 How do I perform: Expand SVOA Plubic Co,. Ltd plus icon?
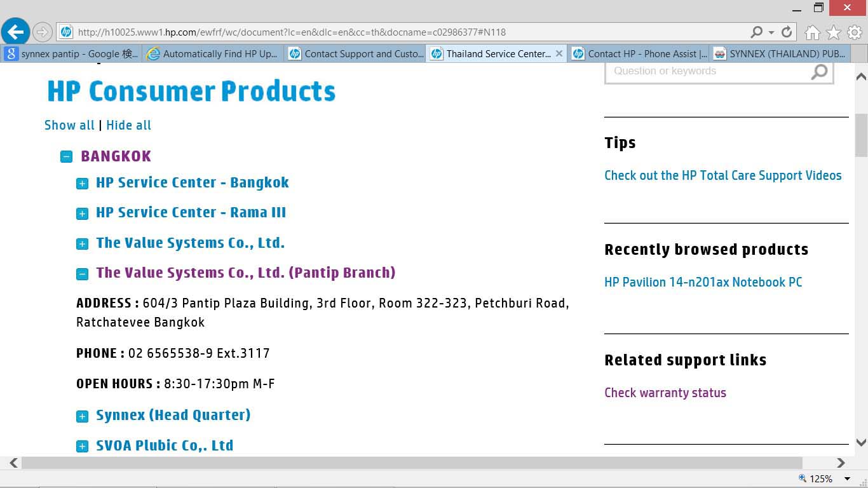(x=82, y=447)
